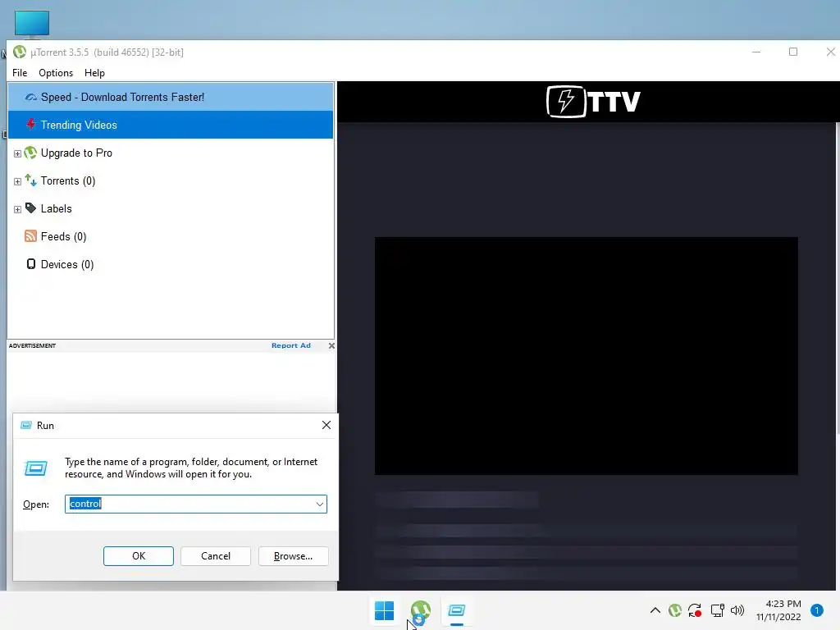Maximize the µTorrent window
Image resolution: width=840 pixels, height=630 pixels.
point(793,52)
